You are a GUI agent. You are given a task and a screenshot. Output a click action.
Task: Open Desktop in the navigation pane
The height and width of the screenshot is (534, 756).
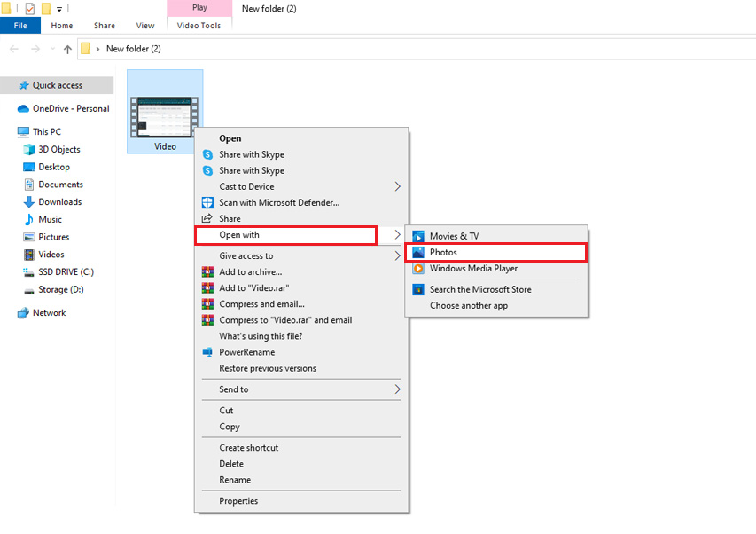53,168
